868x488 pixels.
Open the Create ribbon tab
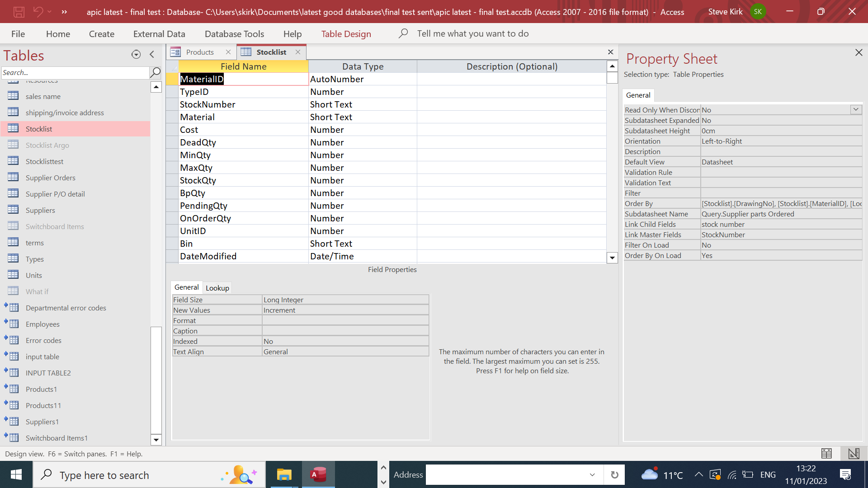pos(102,34)
